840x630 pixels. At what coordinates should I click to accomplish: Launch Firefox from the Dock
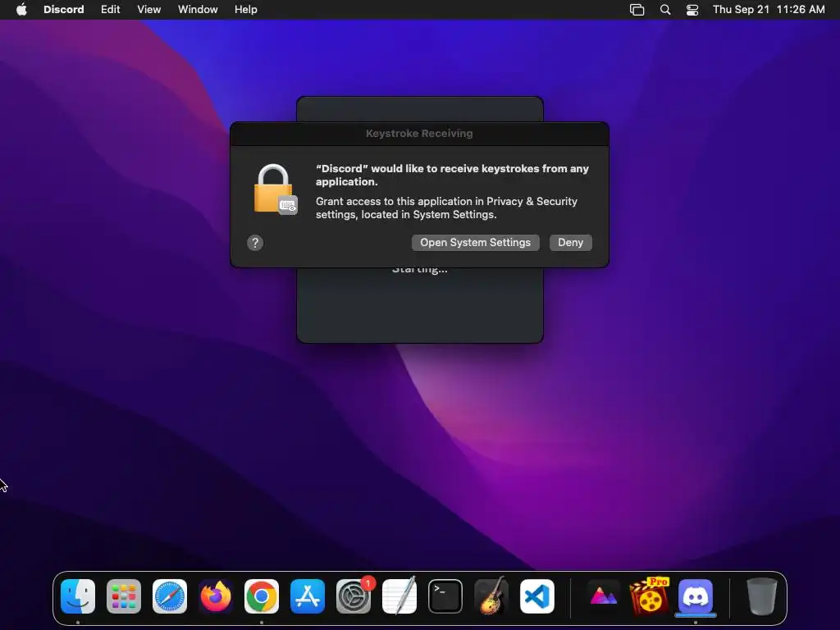[x=216, y=596]
